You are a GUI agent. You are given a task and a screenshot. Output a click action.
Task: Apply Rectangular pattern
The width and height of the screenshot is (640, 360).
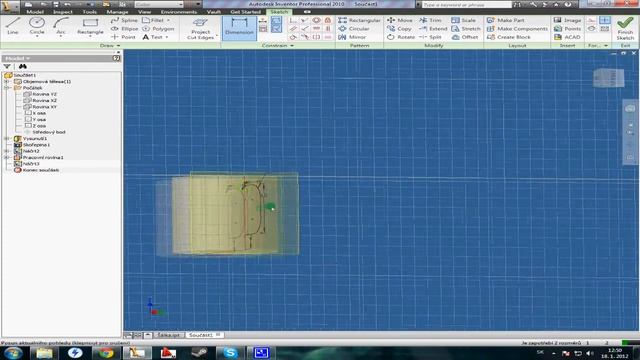coord(359,20)
